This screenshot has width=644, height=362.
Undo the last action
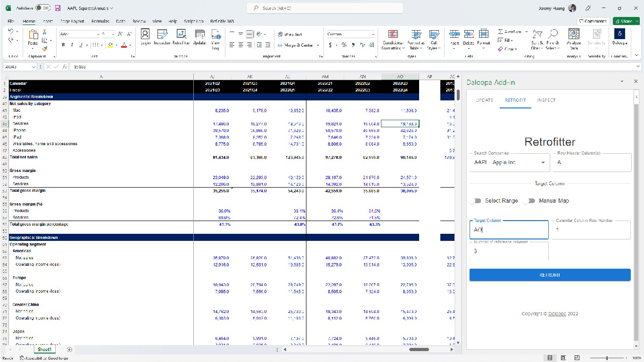pyautogui.click(x=12, y=32)
